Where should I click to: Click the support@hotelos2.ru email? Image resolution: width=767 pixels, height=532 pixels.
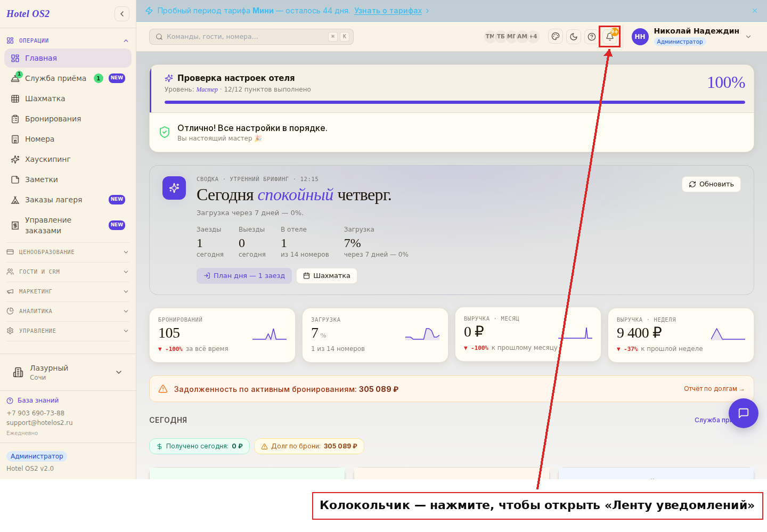pyautogui.click(x=39, y=423)
